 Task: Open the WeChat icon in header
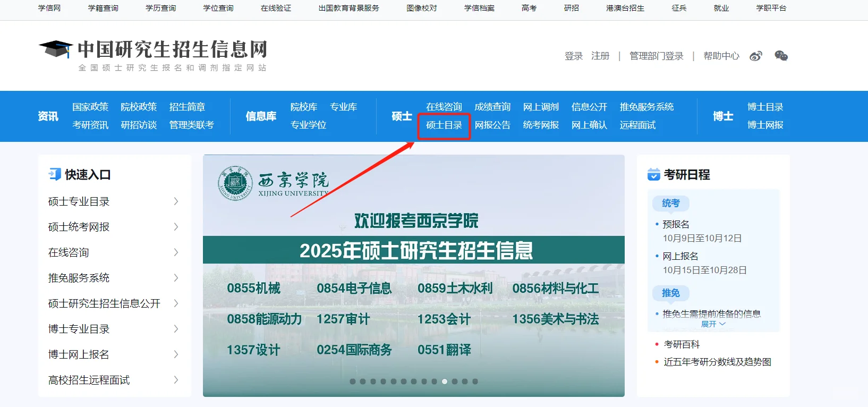tap(781, 56)
